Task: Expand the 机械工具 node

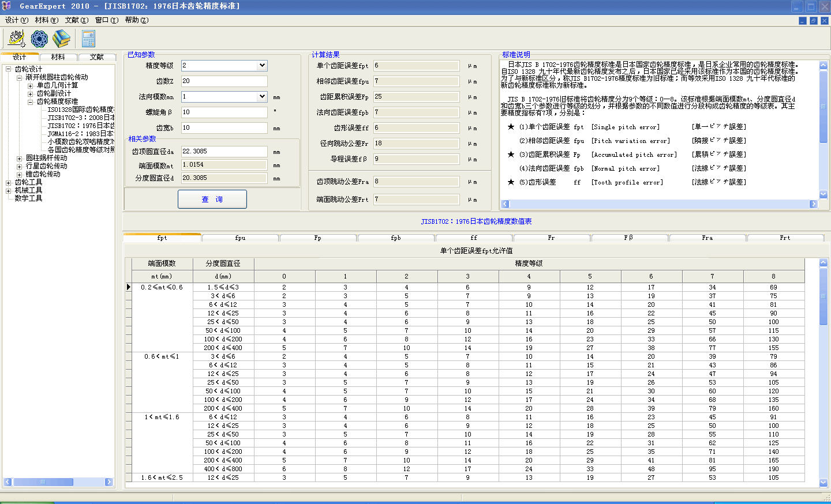Action: tap(9, 190)
